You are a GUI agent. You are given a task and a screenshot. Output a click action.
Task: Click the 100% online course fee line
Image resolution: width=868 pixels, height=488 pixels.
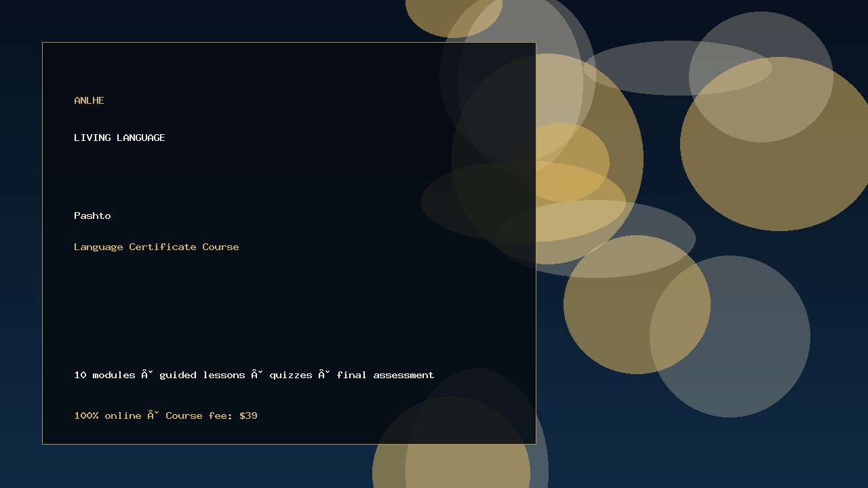(x=165, y=415)
